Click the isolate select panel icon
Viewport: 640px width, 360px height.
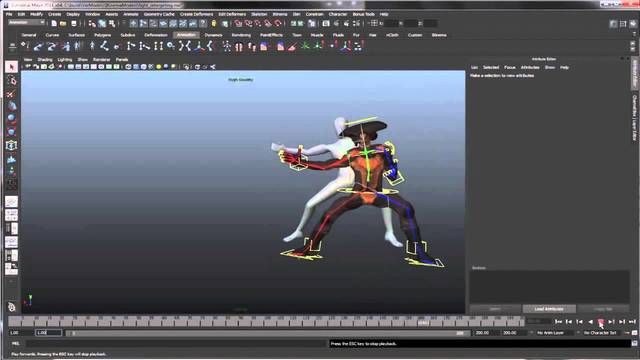186,67
